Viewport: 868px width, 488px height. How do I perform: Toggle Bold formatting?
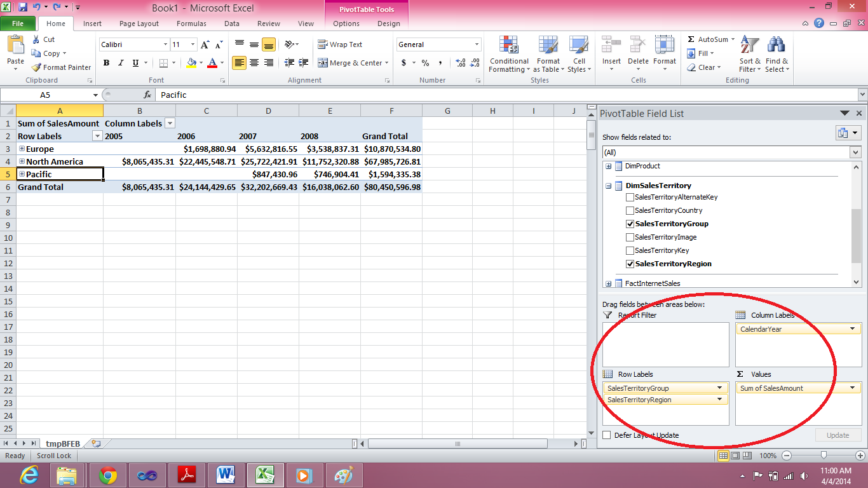click(106, 63)
